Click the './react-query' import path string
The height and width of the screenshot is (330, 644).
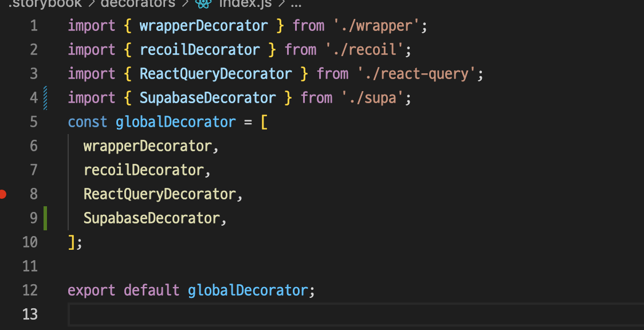tap(416, 74)
